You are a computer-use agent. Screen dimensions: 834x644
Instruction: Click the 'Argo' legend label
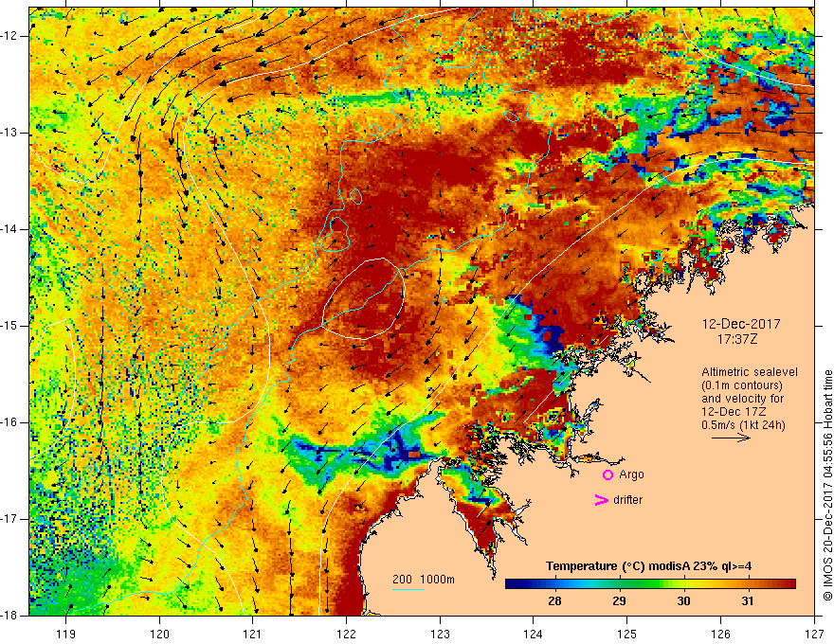[x=631, y=474]
